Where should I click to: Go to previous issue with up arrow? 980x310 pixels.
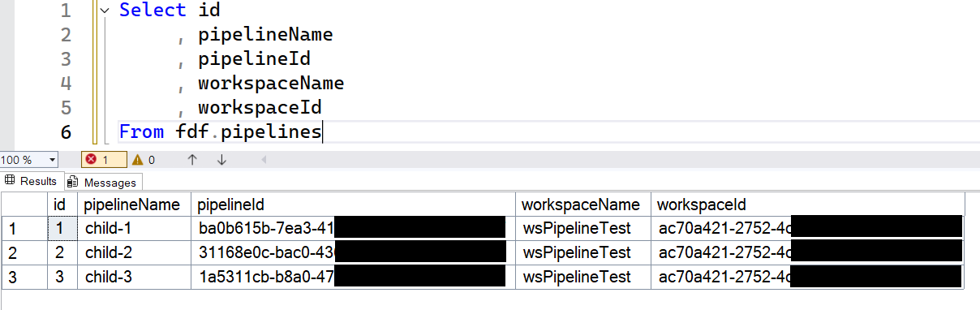(192, 160)
